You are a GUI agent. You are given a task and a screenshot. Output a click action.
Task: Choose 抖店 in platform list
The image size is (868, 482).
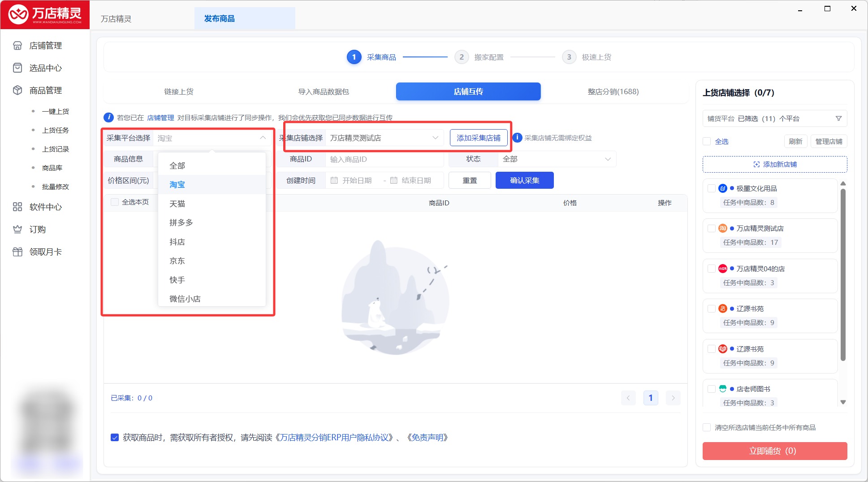point(212,242)
